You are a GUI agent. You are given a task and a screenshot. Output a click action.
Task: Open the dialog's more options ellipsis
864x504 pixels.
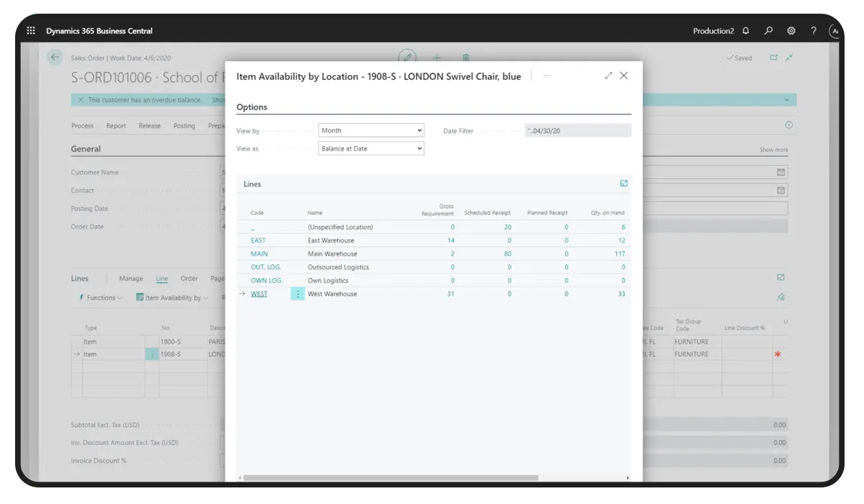tap(547, 76)
